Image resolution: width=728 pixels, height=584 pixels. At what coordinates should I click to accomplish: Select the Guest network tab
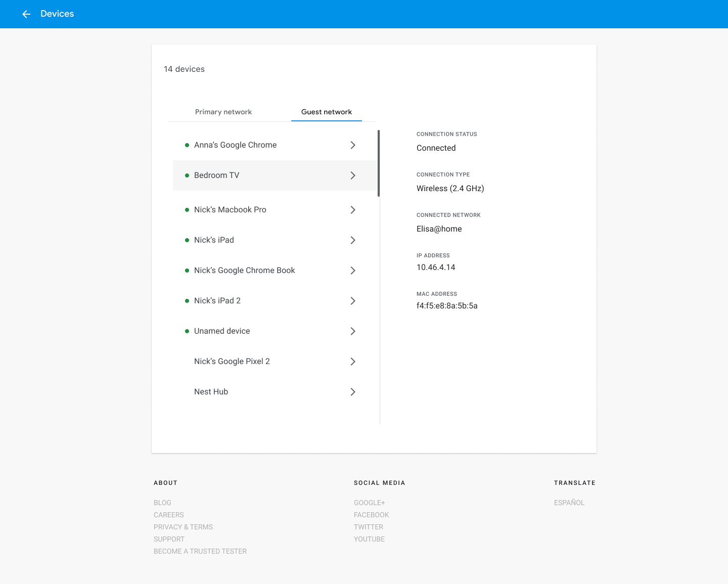coord(327,112)
